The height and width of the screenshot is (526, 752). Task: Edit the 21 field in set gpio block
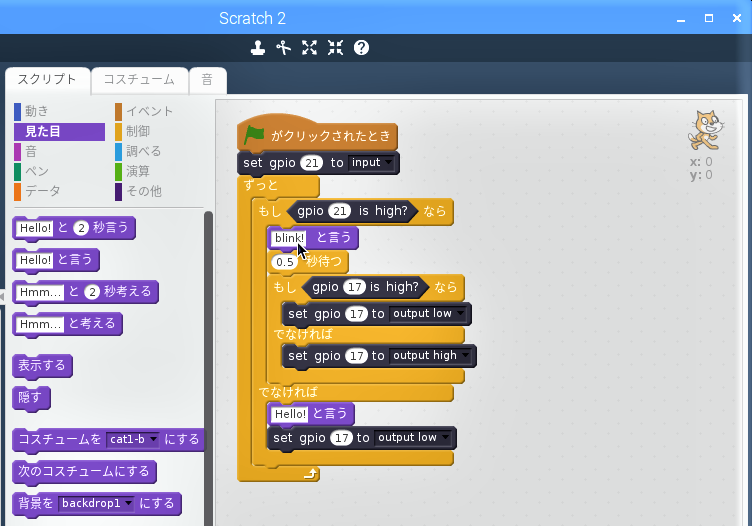[x=311, y=163]
